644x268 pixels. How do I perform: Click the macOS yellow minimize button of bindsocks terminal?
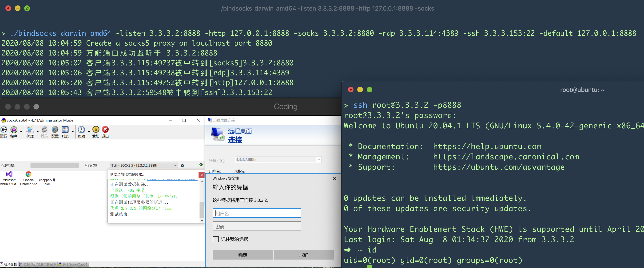[x=17, y=8]
